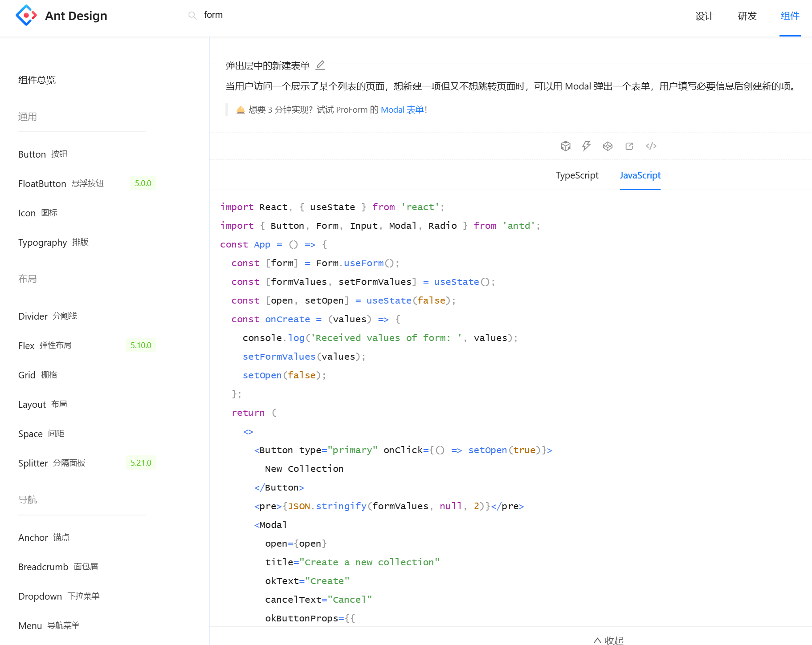
Task: Click code line 'cancelText="Cancel"'
Action: click(318, 600)
